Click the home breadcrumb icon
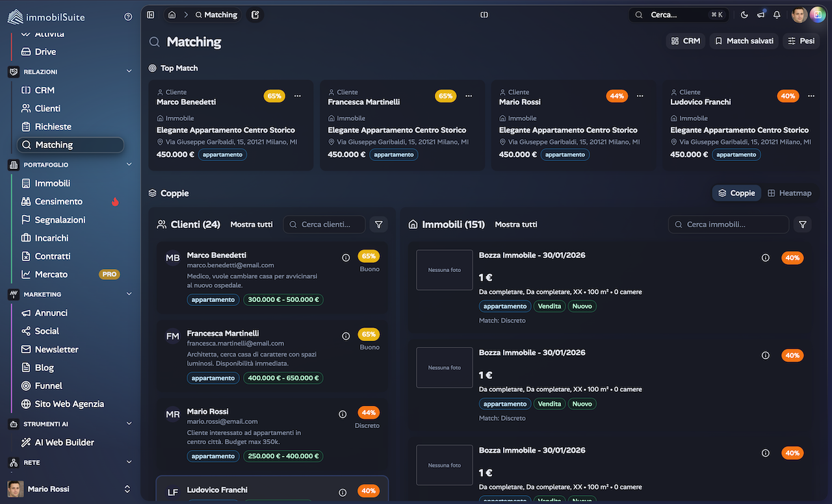Screen dimensions: 832x504 [172, 15]
